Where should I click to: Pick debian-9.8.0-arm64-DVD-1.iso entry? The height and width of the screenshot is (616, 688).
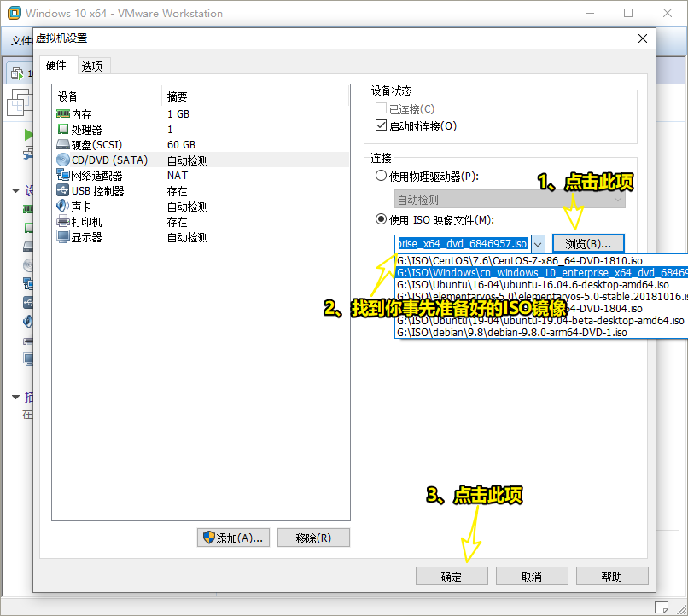click(x=541, y=333)
